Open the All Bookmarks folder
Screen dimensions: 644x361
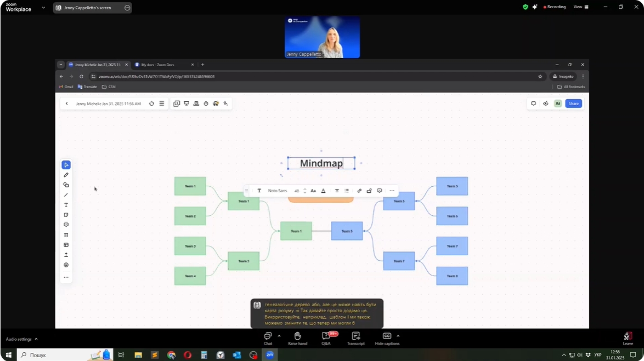click(x=571, y=87)
